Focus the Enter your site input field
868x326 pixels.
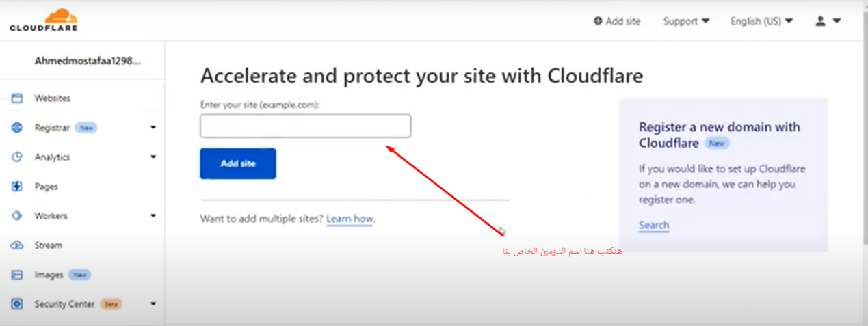[x=306, y=126]
